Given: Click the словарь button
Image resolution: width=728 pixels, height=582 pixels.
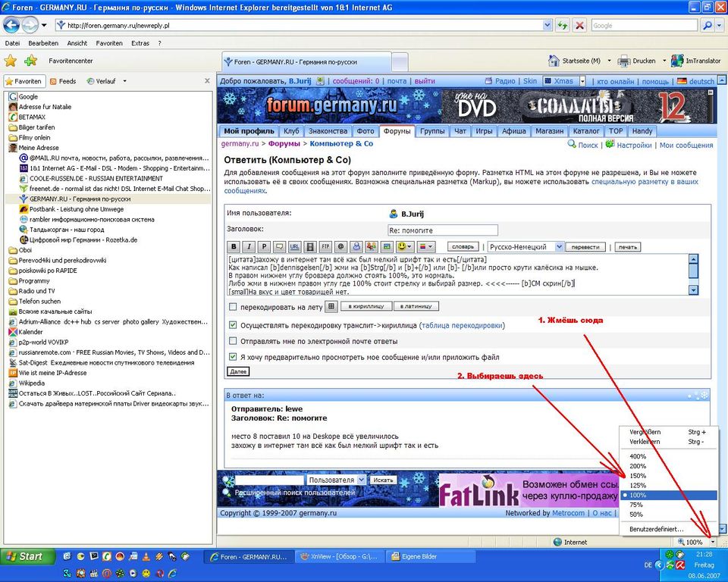Looking at the screenshot, I should pyautogui.click(x=463, y=246).
